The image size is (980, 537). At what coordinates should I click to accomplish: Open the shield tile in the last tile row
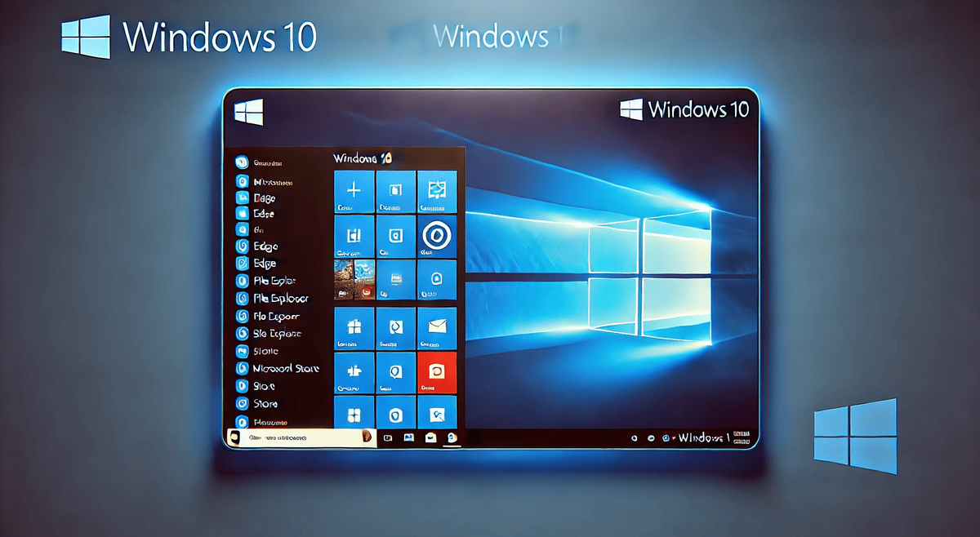[396, 412]
